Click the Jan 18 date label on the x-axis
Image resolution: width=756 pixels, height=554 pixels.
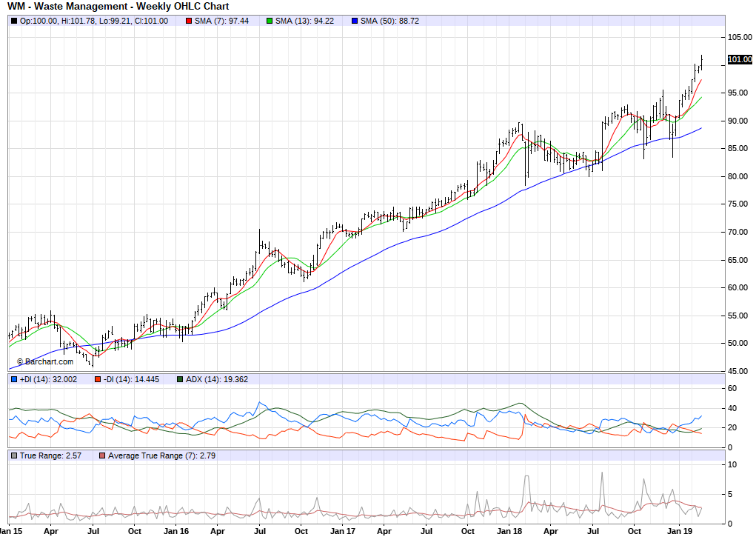click(509, 531)
